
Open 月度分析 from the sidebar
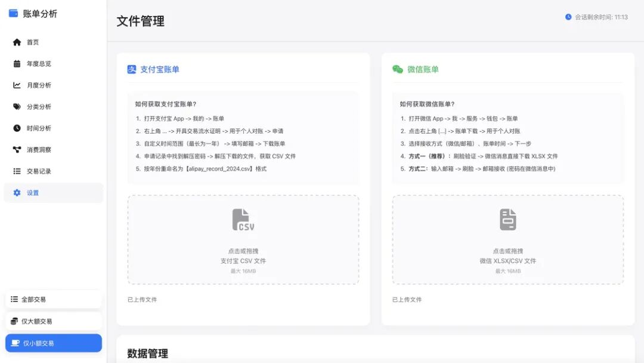click(54, 85)
